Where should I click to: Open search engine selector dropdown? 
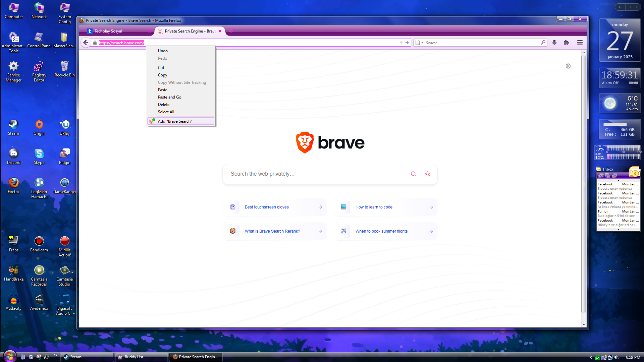(419, 43)
